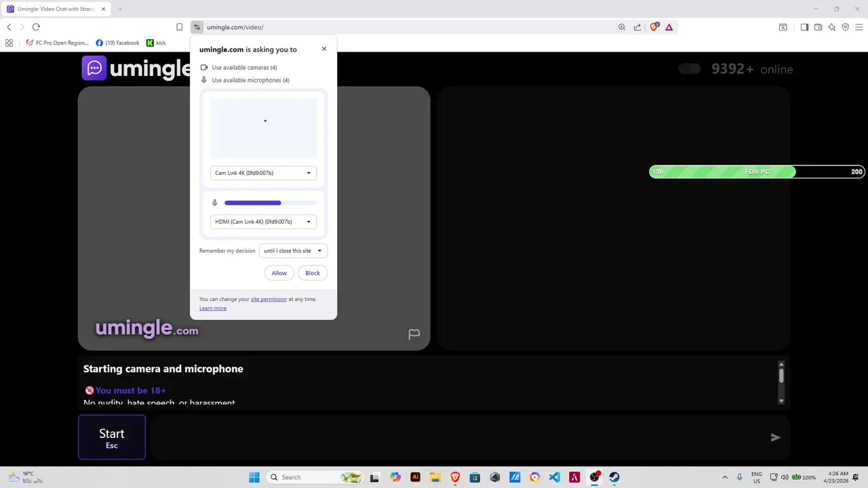
Task: Open FC Pro Open Region bookmark
Action: 57,43
